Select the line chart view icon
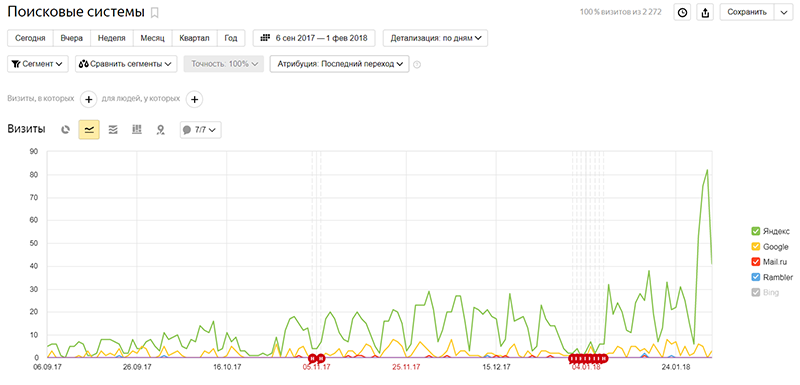The height and width of the screenshot is (385, 800). click(x=89, y=130)
